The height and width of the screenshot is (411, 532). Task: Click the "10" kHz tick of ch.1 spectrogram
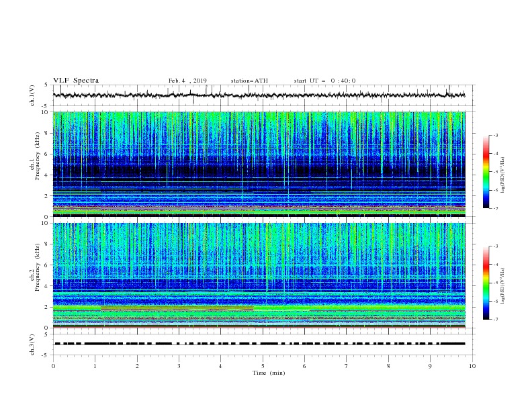(46, 112)
